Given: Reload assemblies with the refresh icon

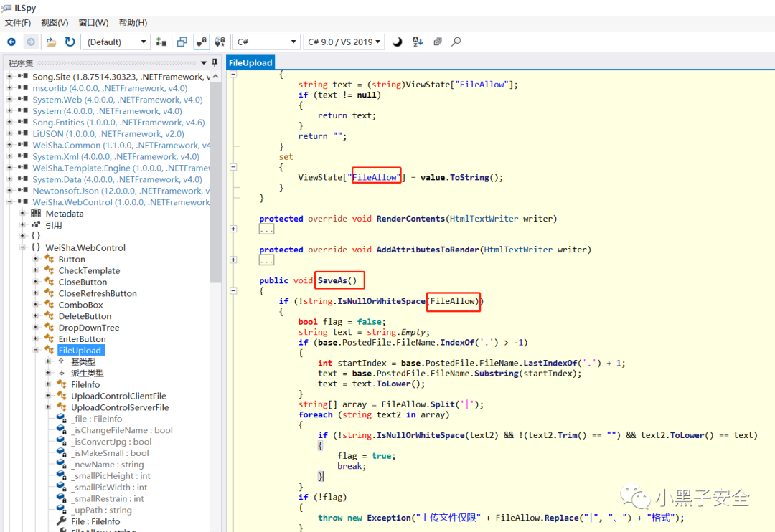Looking at the screenshot, I should pyautogui.click(x=70, y=42).
